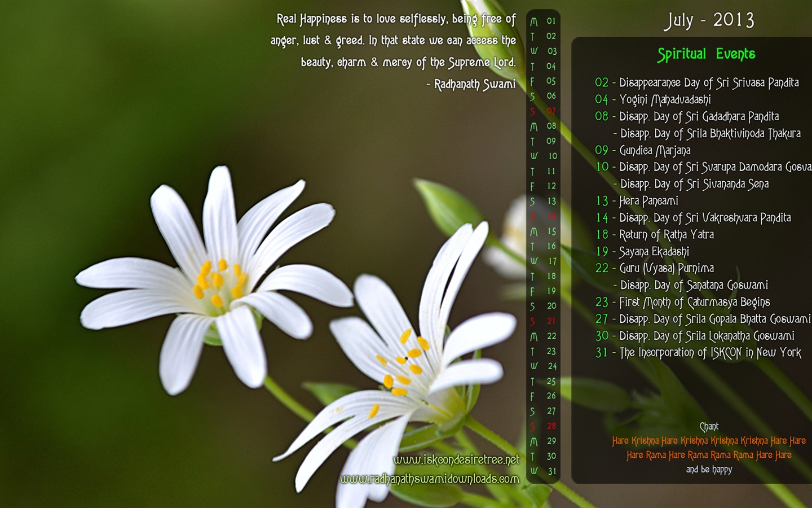Select 'Disapp. Day of Srila Gopala Bhatta Goswami'
Viewport: 812px width, 508px height.
coord(715,319)
